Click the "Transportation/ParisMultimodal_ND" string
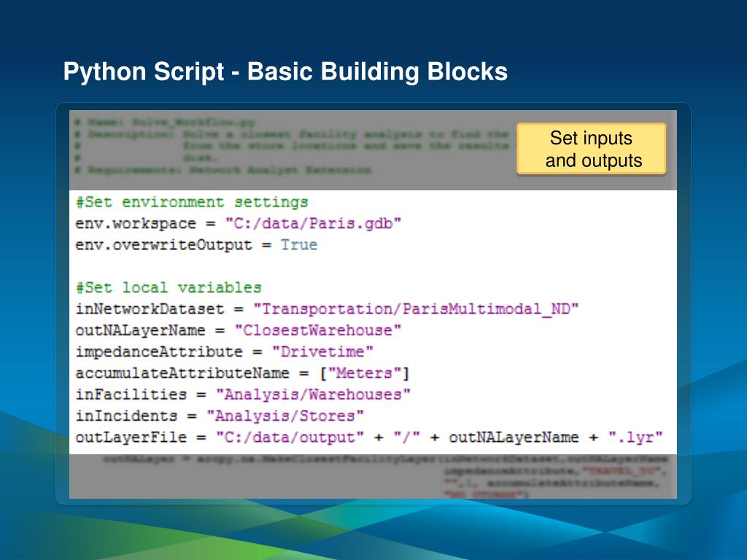Viewport: 747px width, 560px height. click(x=415, y=309)
